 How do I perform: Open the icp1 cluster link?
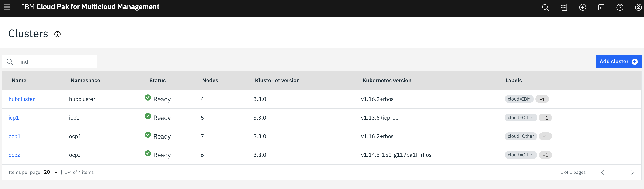point(14,118)
